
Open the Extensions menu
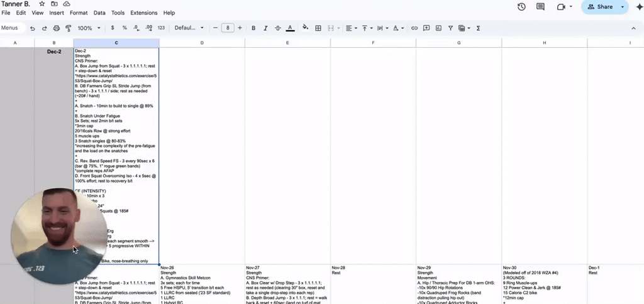[x=144, y=13]
